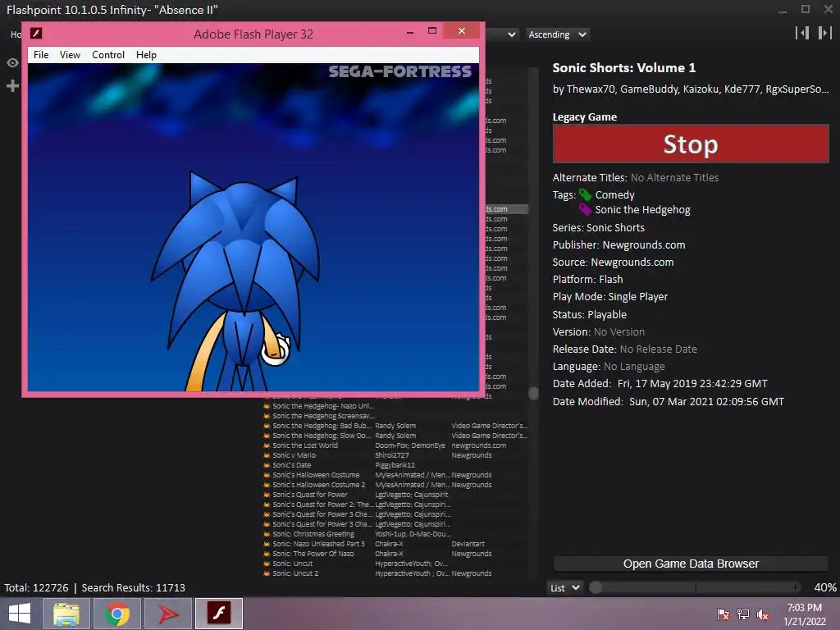840x630 pixels.
Task: Open Google Chrome from taskbar
Action: coord(117,614)
